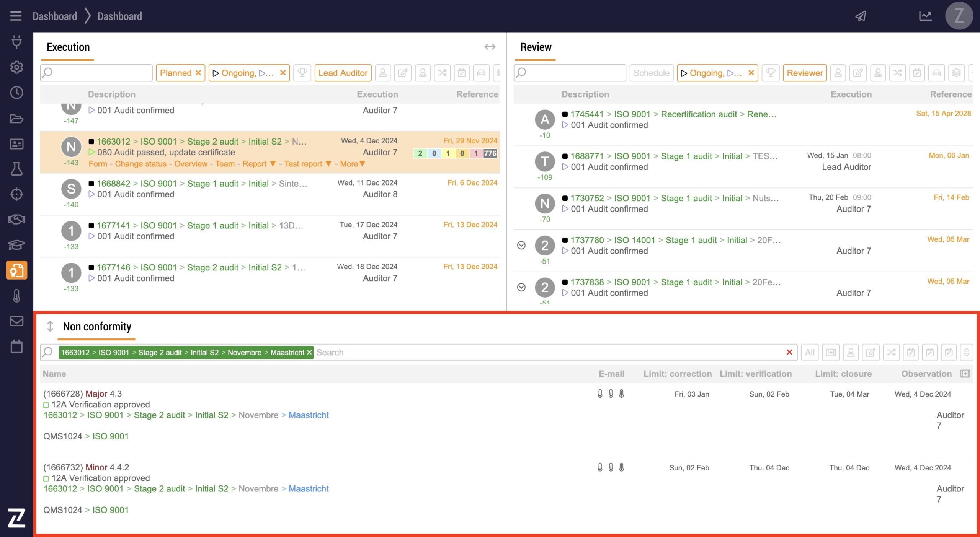Click the Change status link in audit row
980x537 pixels.
[x=140, y=164]
